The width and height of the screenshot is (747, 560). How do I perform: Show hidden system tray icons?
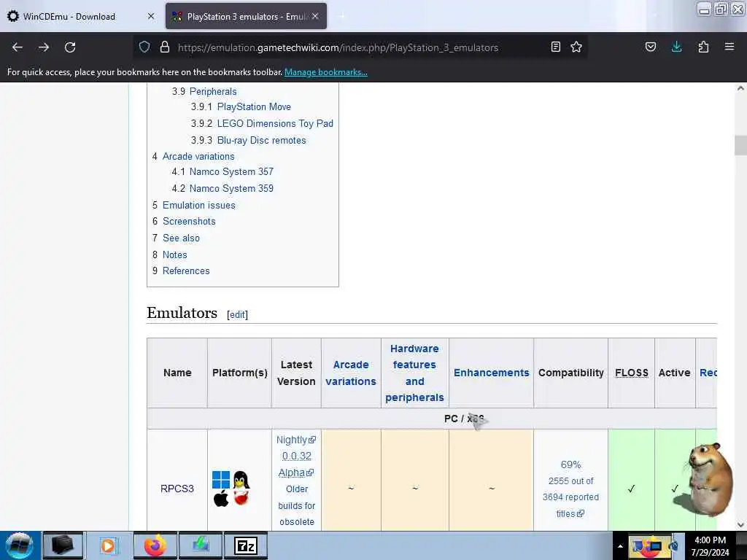point(620,546)
